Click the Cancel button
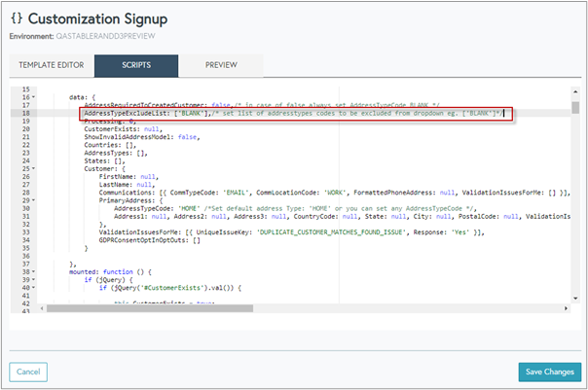588x390 pixels. coord(28,372)
